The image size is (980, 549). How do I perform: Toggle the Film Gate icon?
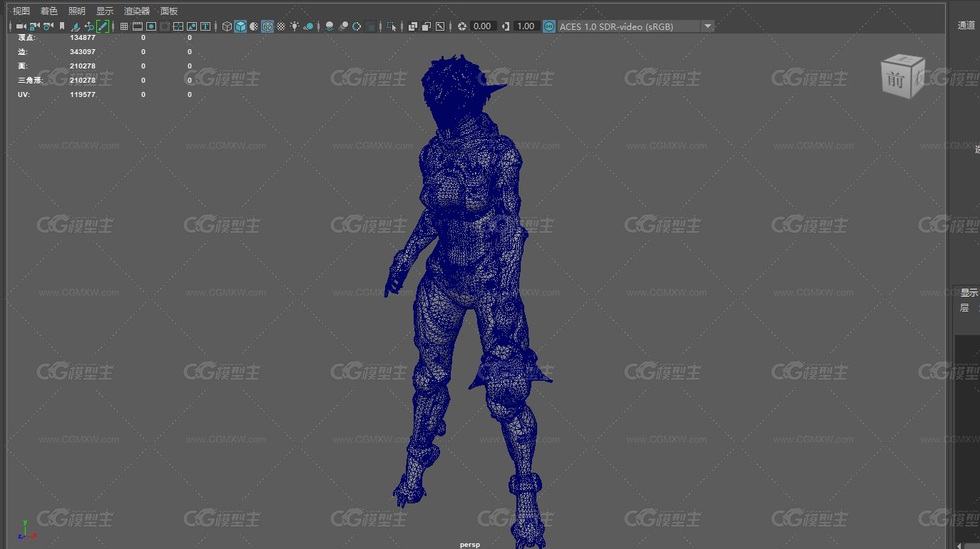pyautogui.click(x=138, y=26)
